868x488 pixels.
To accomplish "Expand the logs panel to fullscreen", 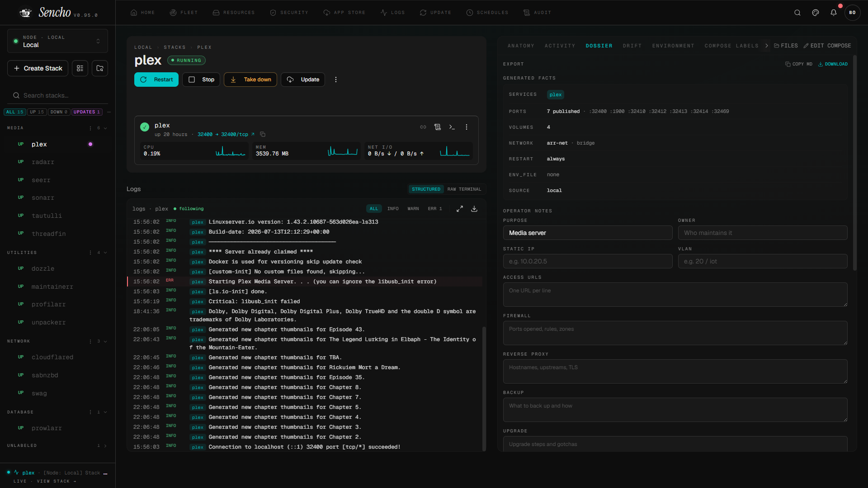I will click(x=460, y=209).
